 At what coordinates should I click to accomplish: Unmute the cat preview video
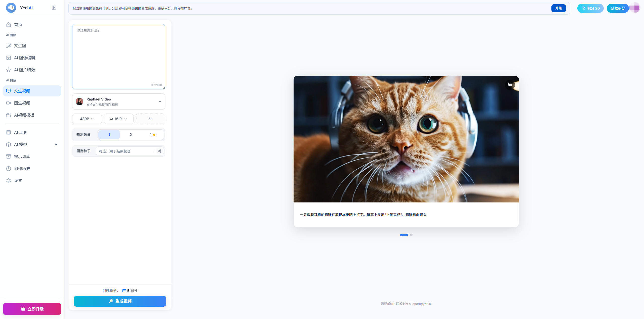(x=510, y=85)
